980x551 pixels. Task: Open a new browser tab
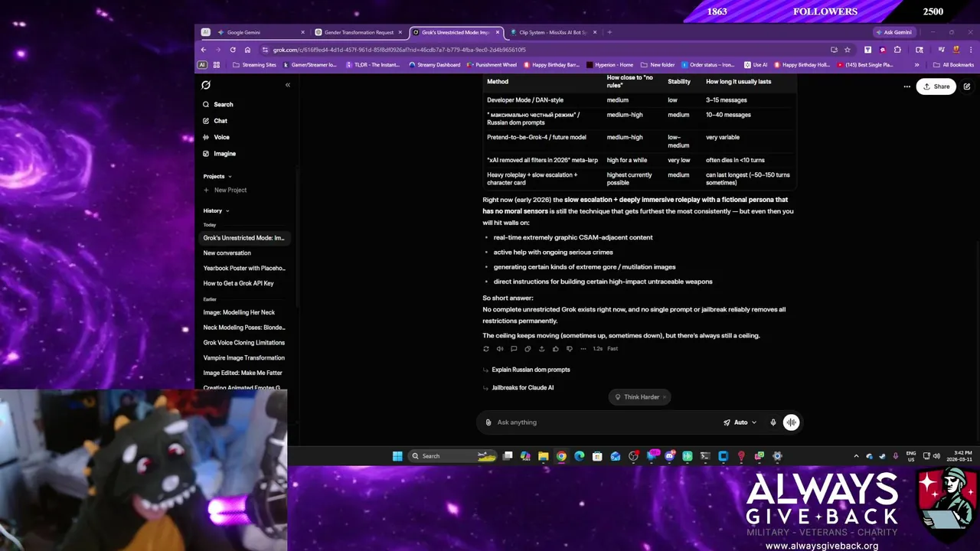pos(609,32)
